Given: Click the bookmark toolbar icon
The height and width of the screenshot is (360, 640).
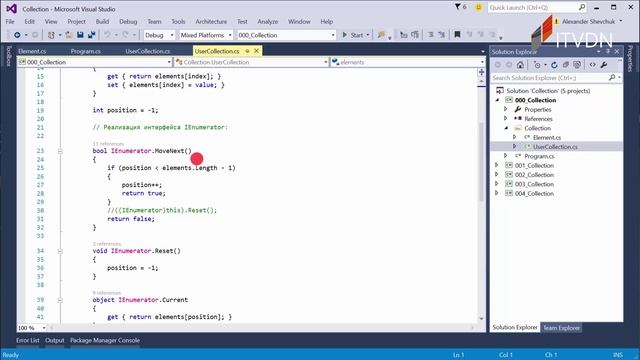Looking at the screenshot, I should pos(458,35).
